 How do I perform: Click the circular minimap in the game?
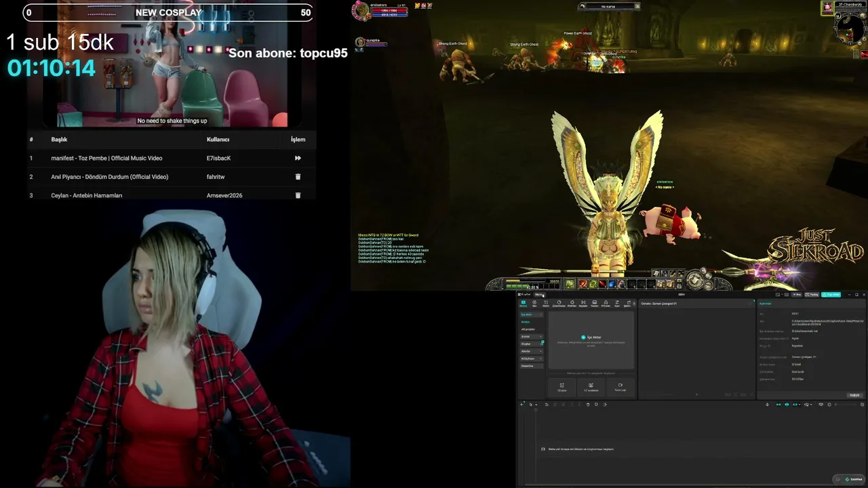point(849,28)
